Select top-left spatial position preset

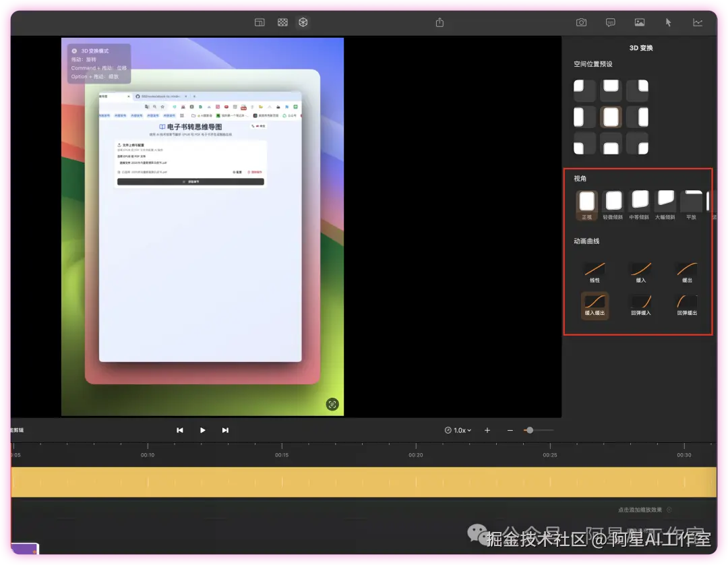click(x=584, y=90)
